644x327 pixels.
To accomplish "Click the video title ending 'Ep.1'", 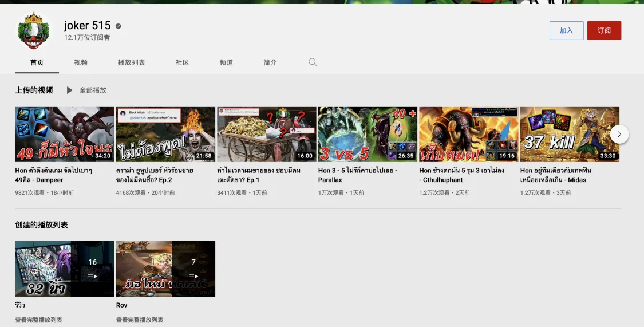I will (259, 175).
